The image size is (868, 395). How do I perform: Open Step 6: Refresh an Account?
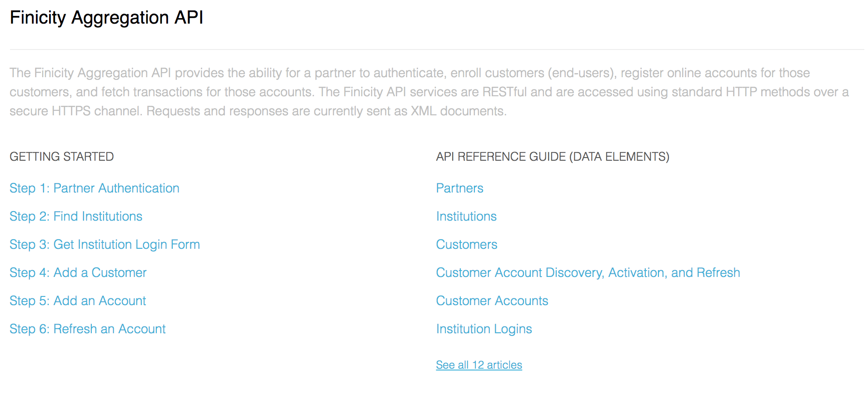pyautogui.click(x=88, y=329)
